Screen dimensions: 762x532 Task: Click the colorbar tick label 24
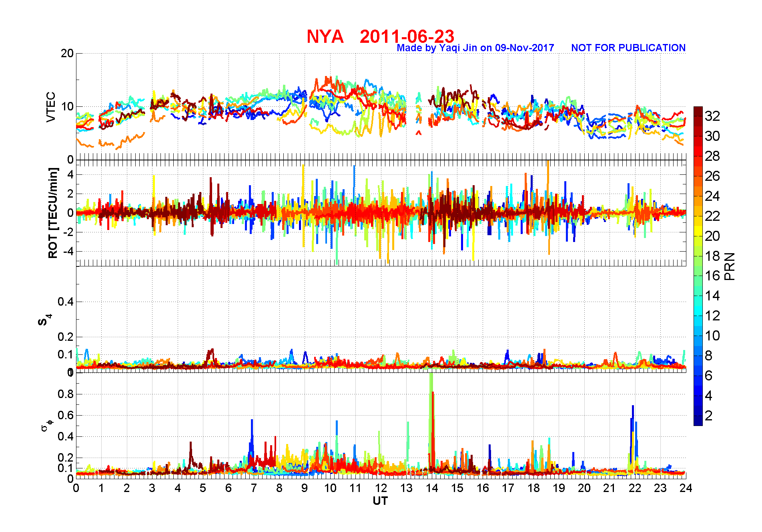(x=712, y=196)
